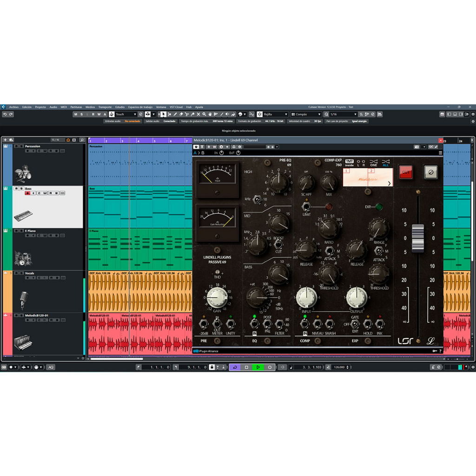Click the red CUT button in plugin
Viewport: 476px width, 476px height.
pyautogui.click(x=405, y=172)
